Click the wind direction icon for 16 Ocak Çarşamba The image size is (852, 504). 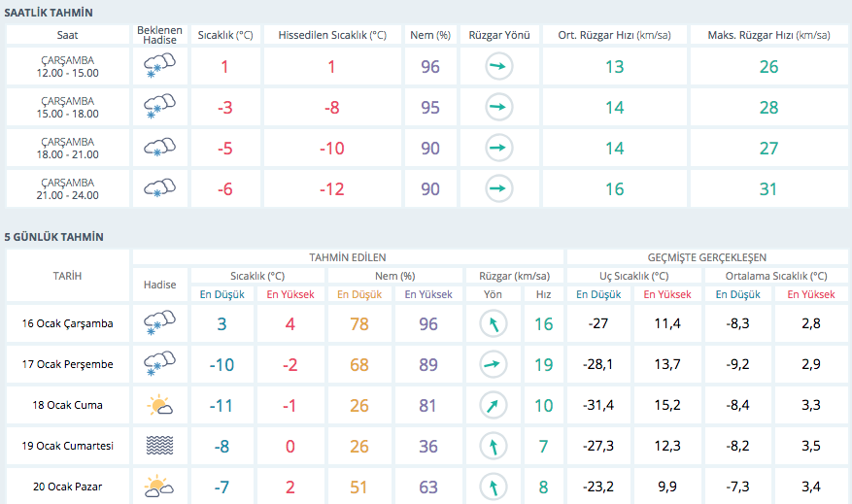pos(494,324)
